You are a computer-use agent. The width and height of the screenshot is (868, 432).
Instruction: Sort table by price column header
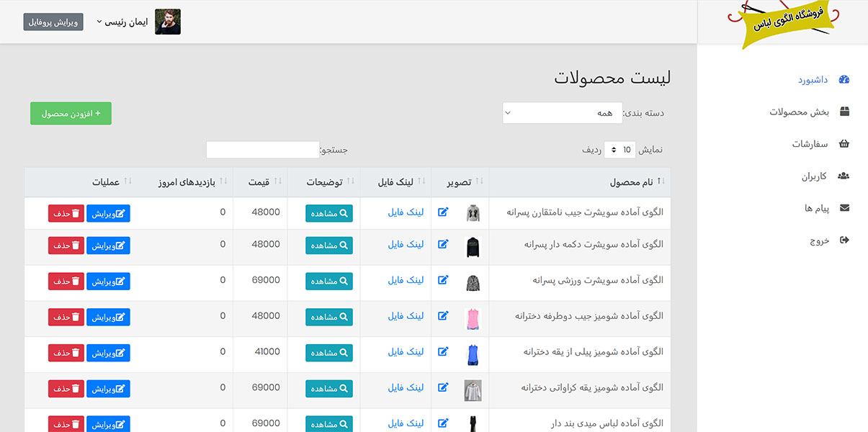(x=259, y=182)
